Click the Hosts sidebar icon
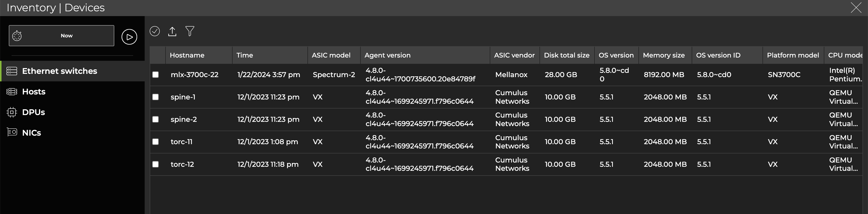Viewport: 868px width, 214px height. 12,91
